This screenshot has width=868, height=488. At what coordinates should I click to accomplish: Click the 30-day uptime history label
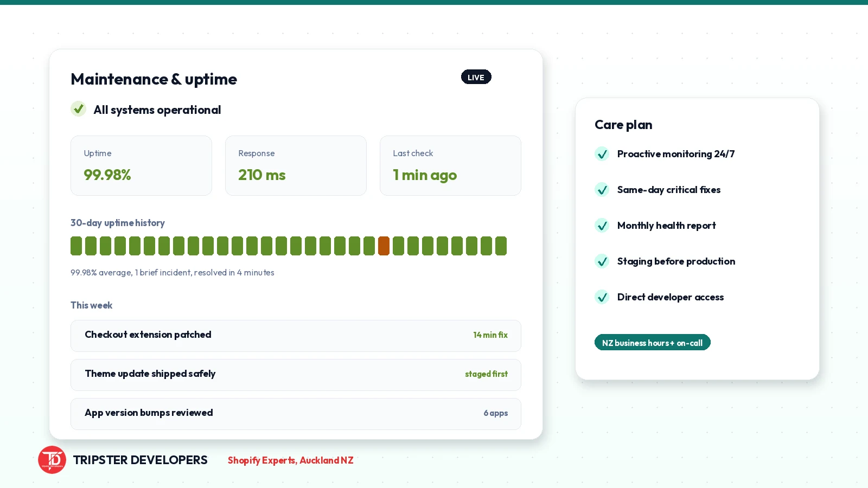coord(118,223)
